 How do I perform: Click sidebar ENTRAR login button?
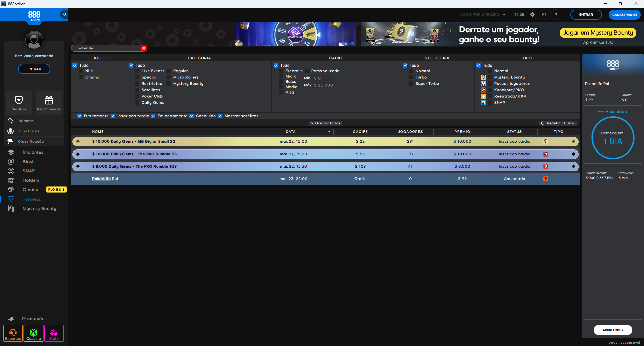(x=34, y=69)
